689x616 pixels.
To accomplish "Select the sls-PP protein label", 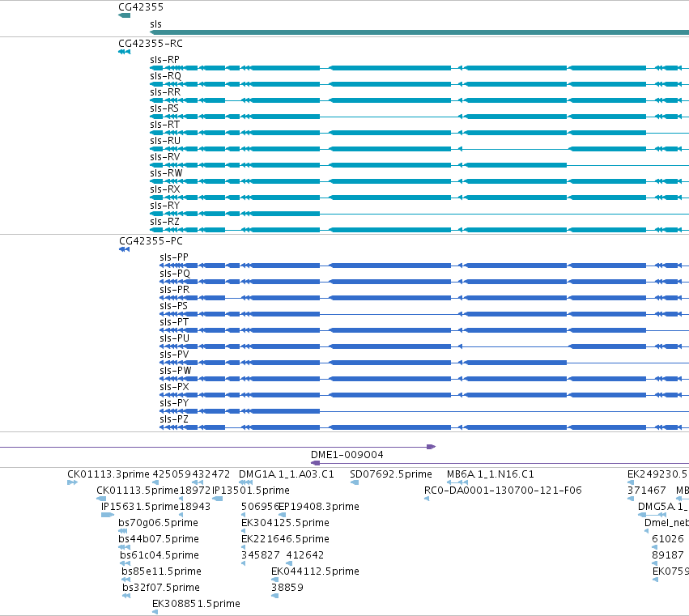I will click(173, 257).
